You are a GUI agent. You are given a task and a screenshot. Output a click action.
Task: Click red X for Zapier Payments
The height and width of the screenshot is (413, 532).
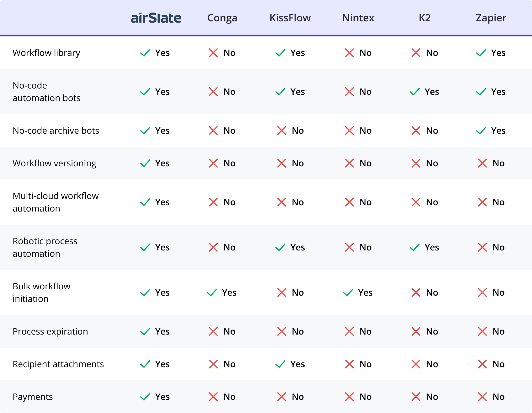[x=482, y=397]
